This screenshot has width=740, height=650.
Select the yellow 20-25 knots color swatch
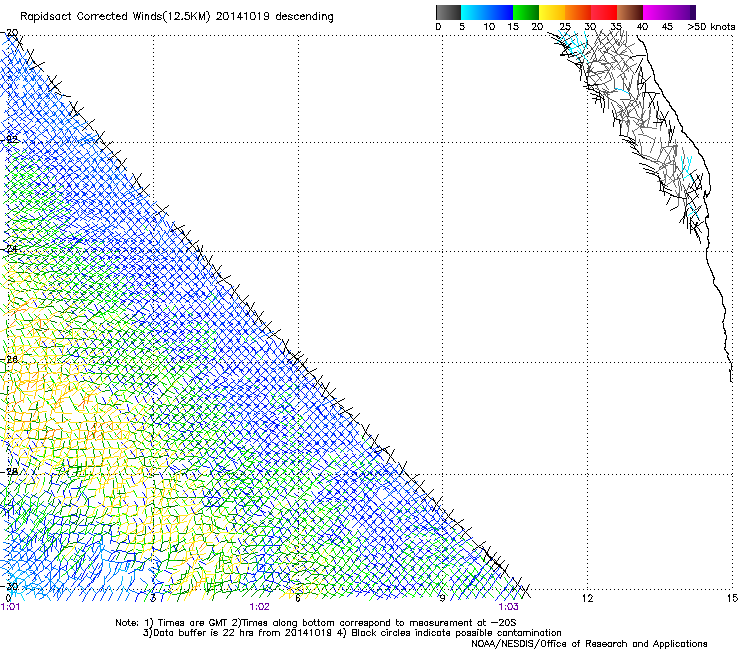click(x=552, y=12)
